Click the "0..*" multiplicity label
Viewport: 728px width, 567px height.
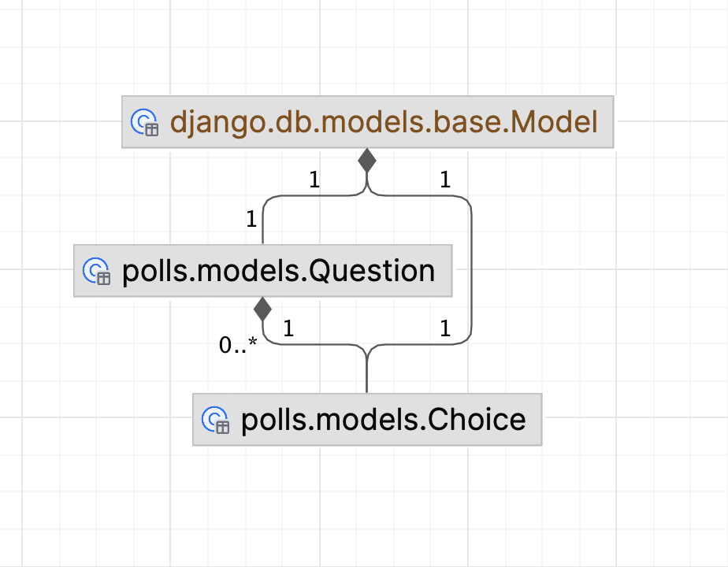click(238, 344)
